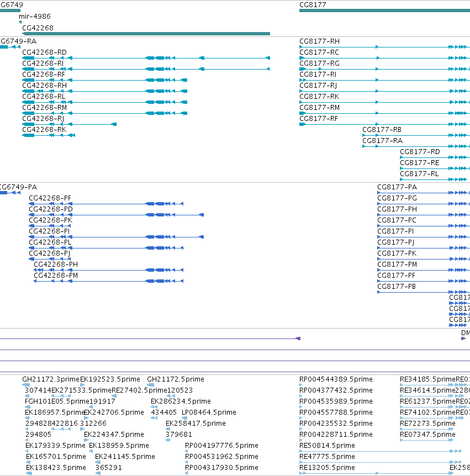Select protein CG8177-PM
This screenshot has height=476, width=470.
point(397,265)
